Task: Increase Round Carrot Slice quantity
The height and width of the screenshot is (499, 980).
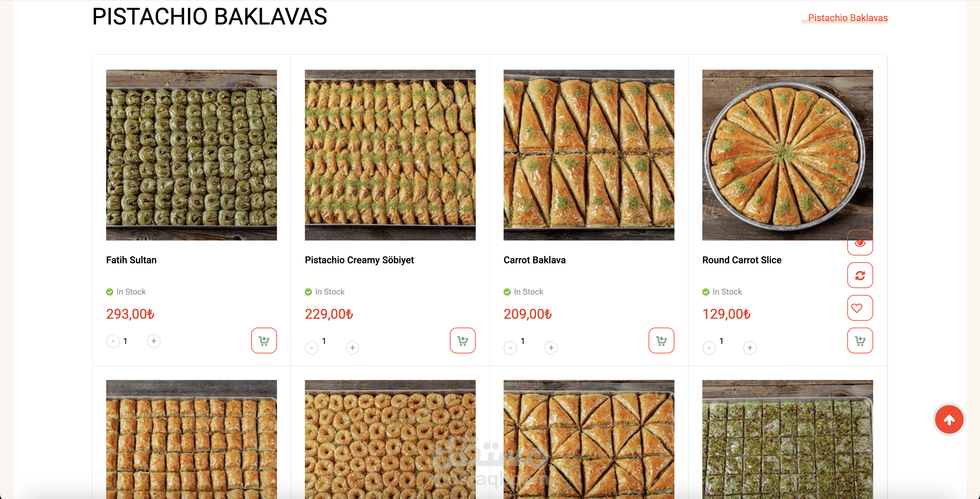Action: 749,347
